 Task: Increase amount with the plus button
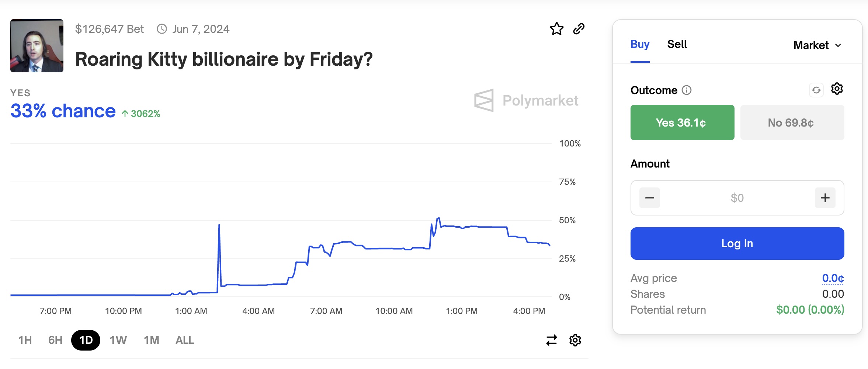[x=825, y=198]
